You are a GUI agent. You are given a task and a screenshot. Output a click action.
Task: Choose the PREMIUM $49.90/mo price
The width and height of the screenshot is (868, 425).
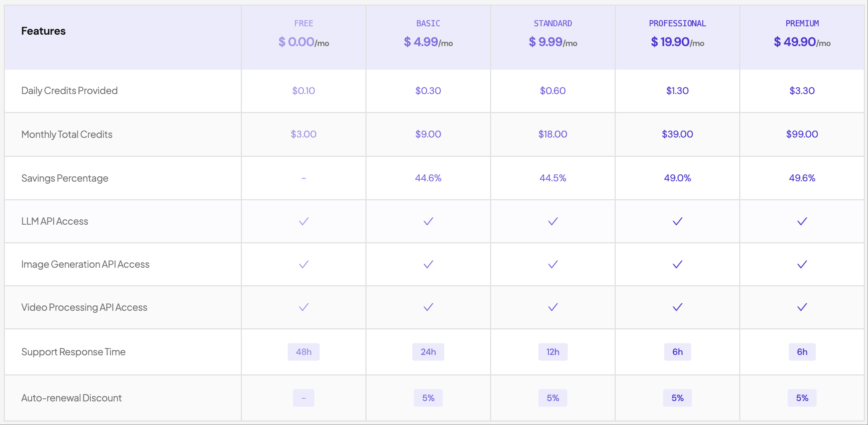click(802, 42)
